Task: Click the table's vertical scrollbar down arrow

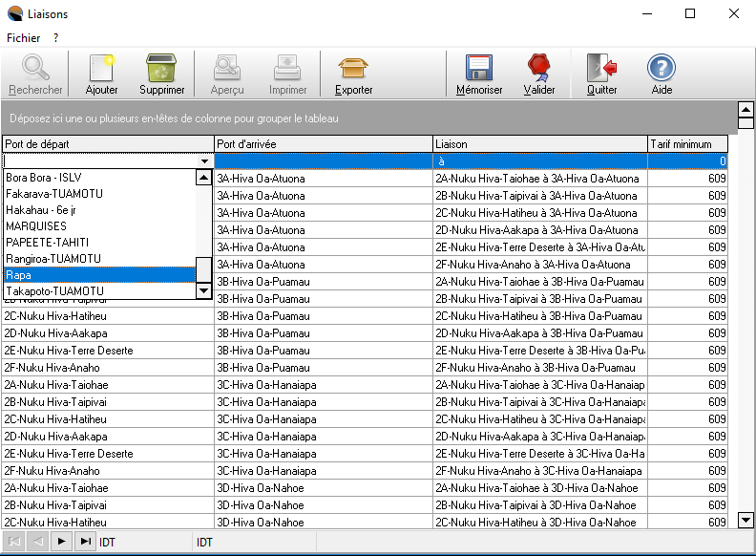Action: [746, 520]
